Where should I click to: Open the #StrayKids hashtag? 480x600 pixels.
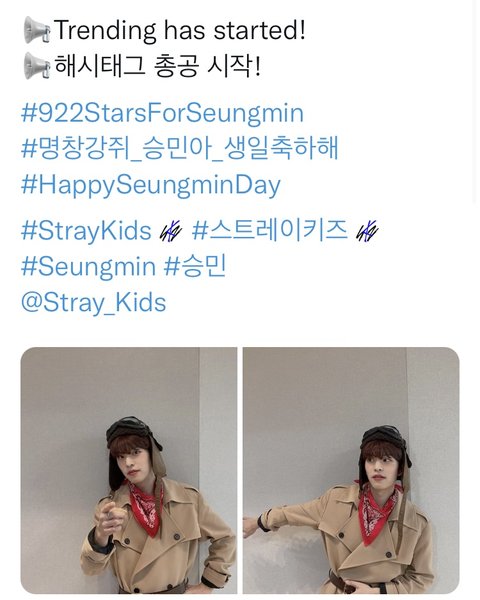click(x=87, y=231)
